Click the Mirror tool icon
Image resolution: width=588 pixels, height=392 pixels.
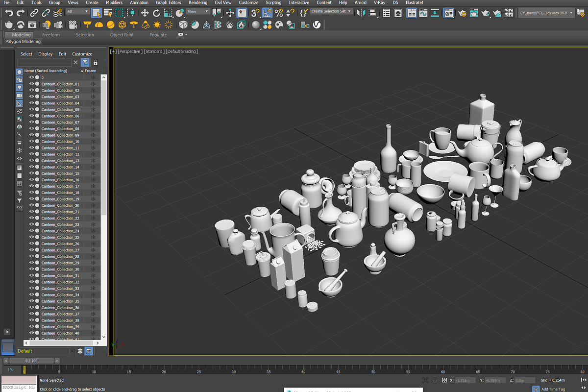click(361, 13)
